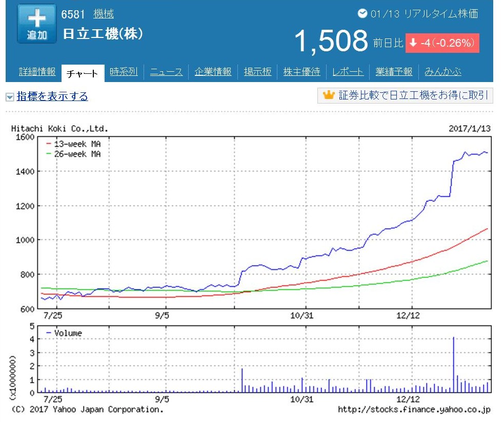This screenshot has width=504, height=422.
Task: Click the 追加 plus icon button
Action: [36, 24]
